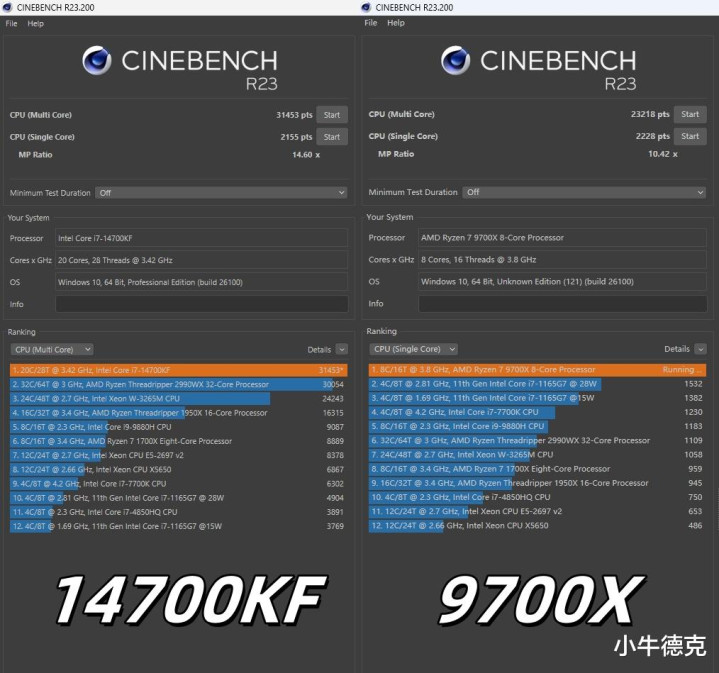This screenshot has height=673, width=719.
Task: Select single core row 1 Ryzen 7 9700X Running
Action: [537, 370]
